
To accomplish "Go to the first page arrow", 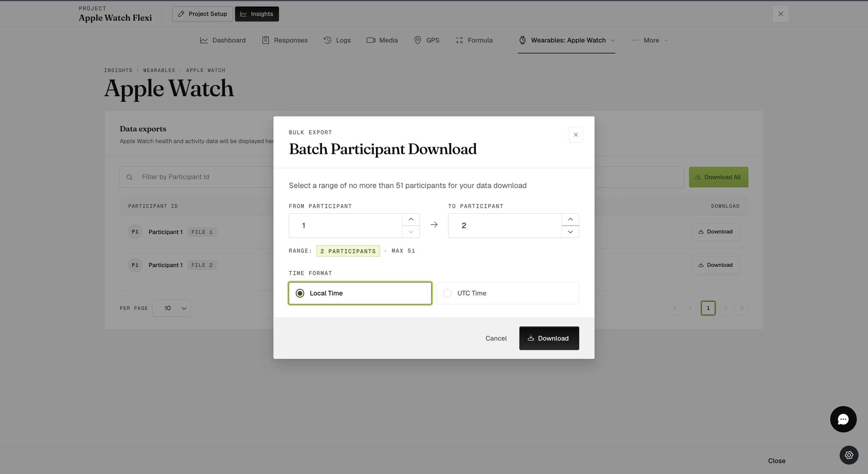I will click(675, 308).
